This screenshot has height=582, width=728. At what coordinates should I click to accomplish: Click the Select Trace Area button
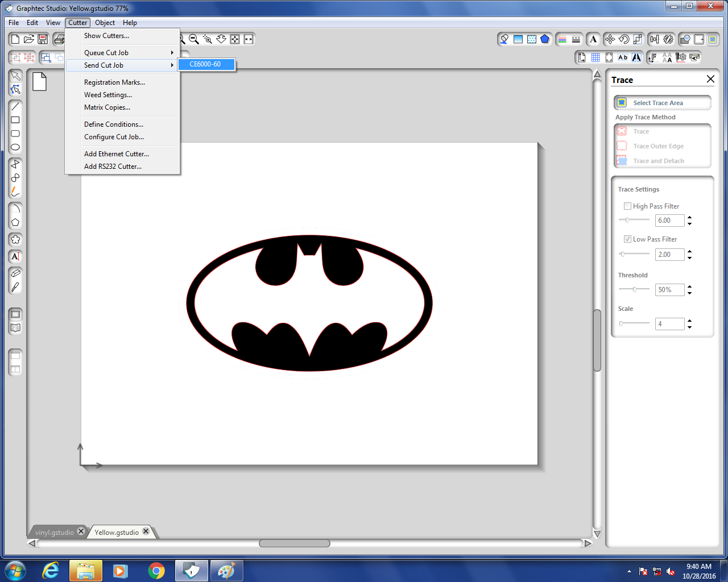[663, 103]
